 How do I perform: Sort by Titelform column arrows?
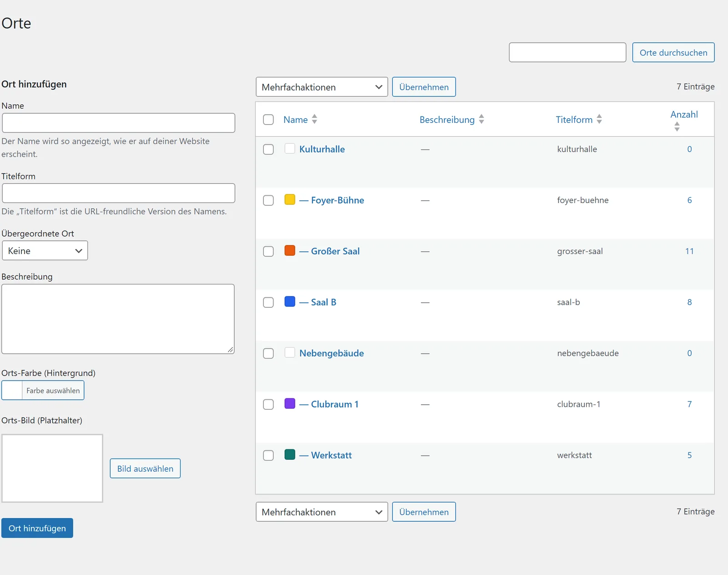pos(599,119)
